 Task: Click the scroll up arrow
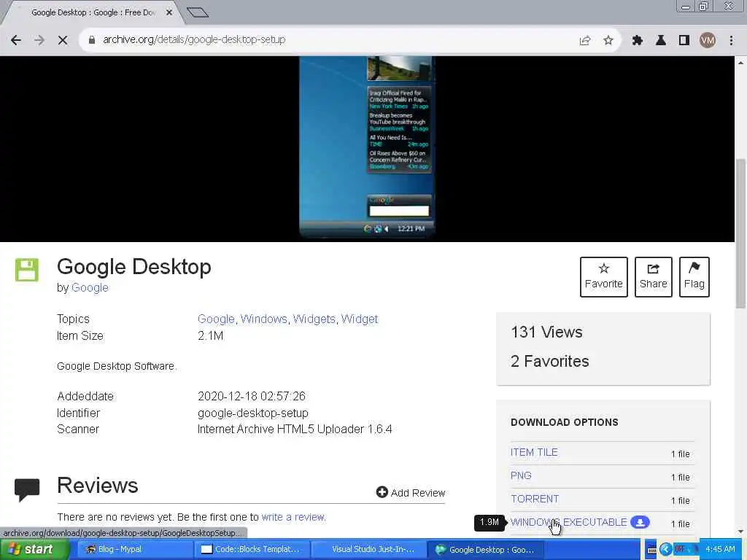pyautogui.click(x=740, y=63)
